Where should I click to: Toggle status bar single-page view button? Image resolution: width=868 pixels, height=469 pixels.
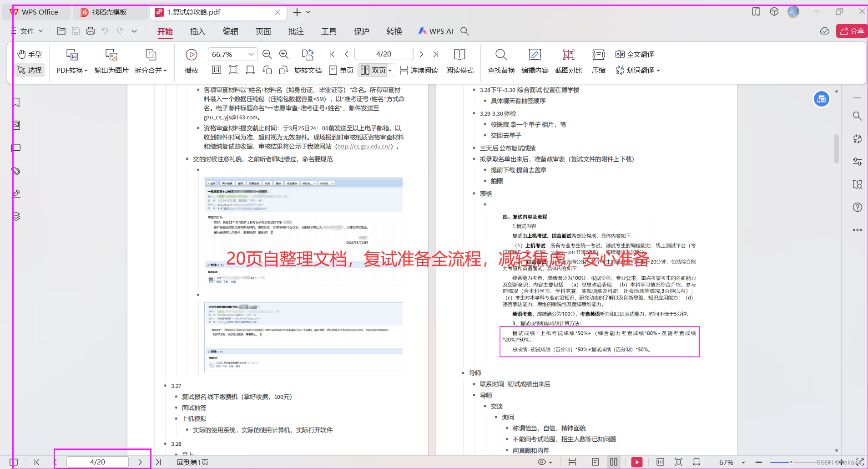coord(595,462)
